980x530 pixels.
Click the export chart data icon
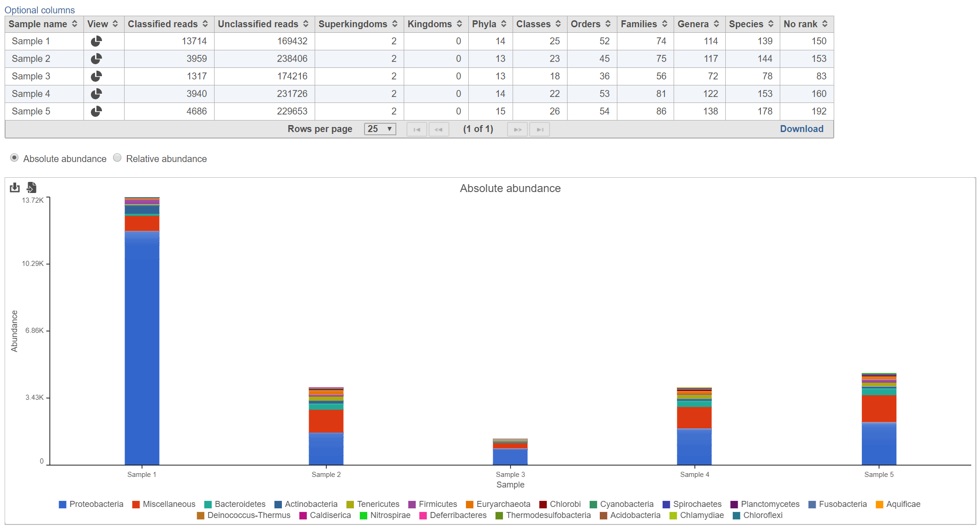tap(31, 187)
